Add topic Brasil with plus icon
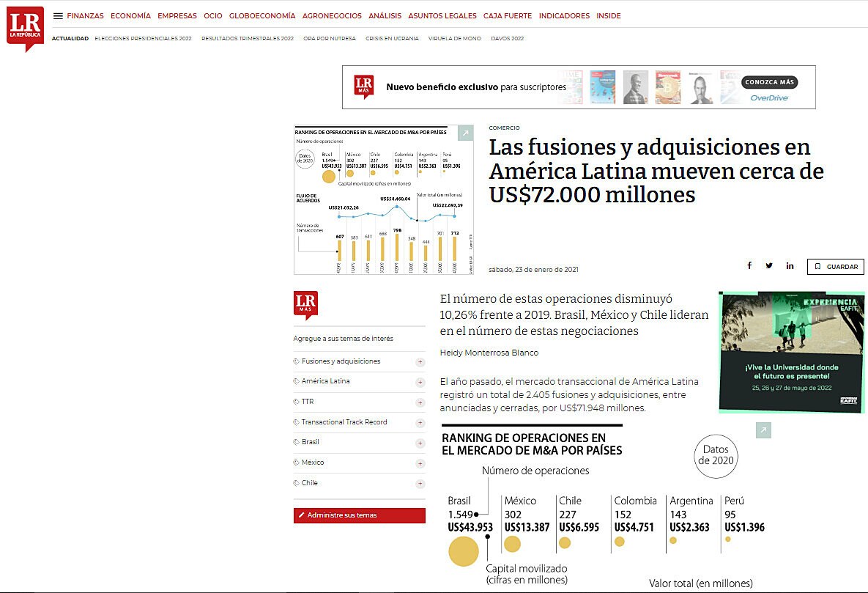This screenshot has width=868, height=593. click(420, 443)
